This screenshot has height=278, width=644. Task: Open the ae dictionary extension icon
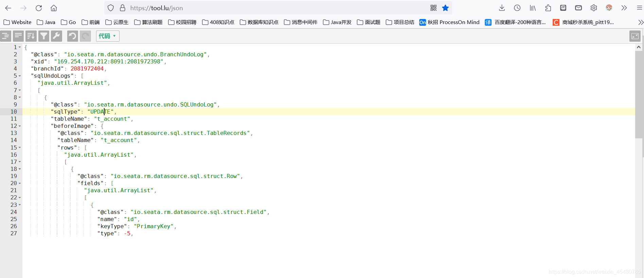coord(563,8)
